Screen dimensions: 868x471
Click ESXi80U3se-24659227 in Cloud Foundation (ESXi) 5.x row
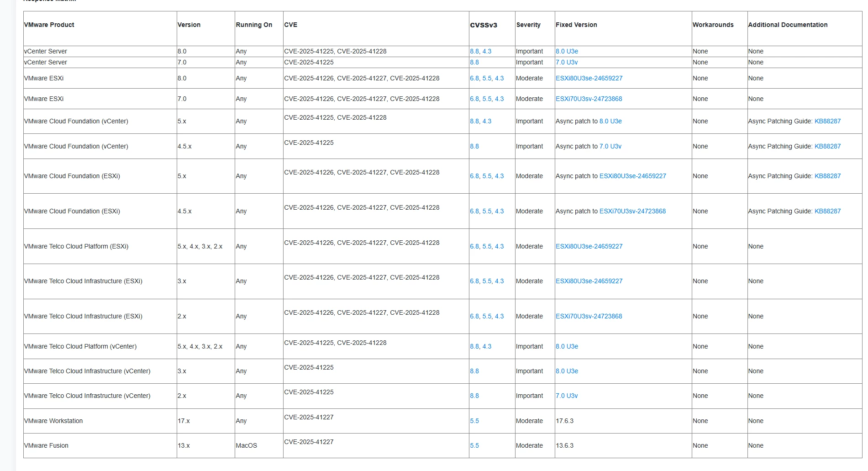[x=632, y=176]
